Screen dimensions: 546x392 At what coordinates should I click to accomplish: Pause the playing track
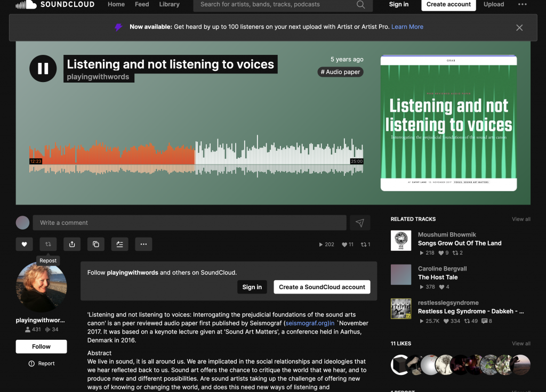click(43, 68)
